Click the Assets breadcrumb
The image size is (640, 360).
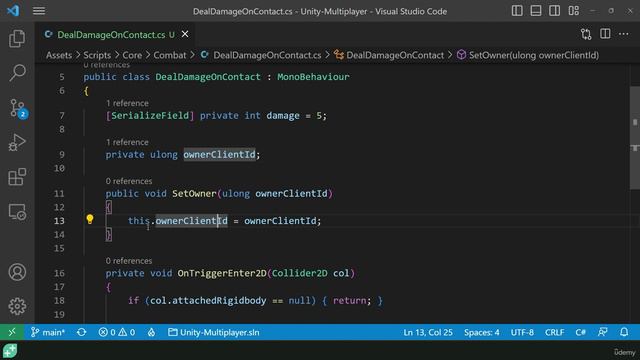59,55
